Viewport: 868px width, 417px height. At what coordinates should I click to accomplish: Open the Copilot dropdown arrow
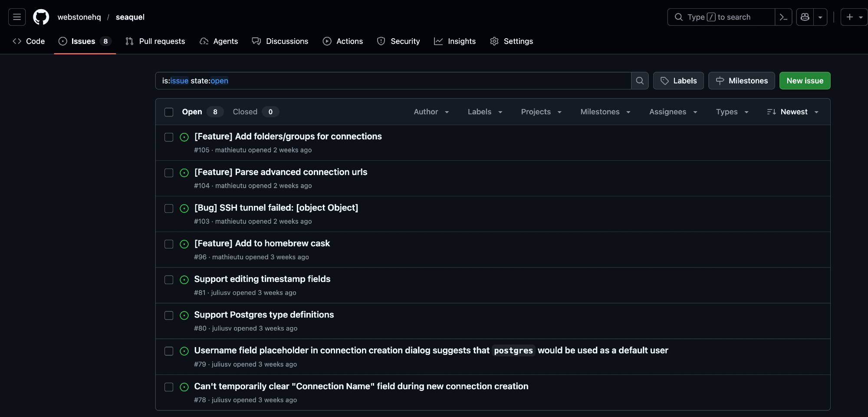820,17
